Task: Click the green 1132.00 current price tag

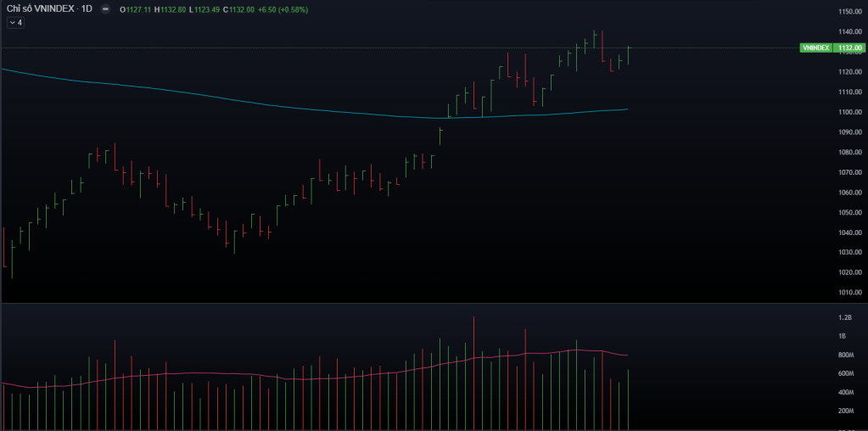Action: click(849, 48)
